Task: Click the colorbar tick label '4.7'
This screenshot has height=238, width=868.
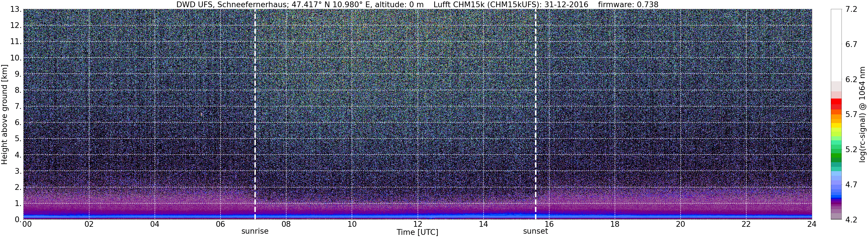Action: click(851, 185)
